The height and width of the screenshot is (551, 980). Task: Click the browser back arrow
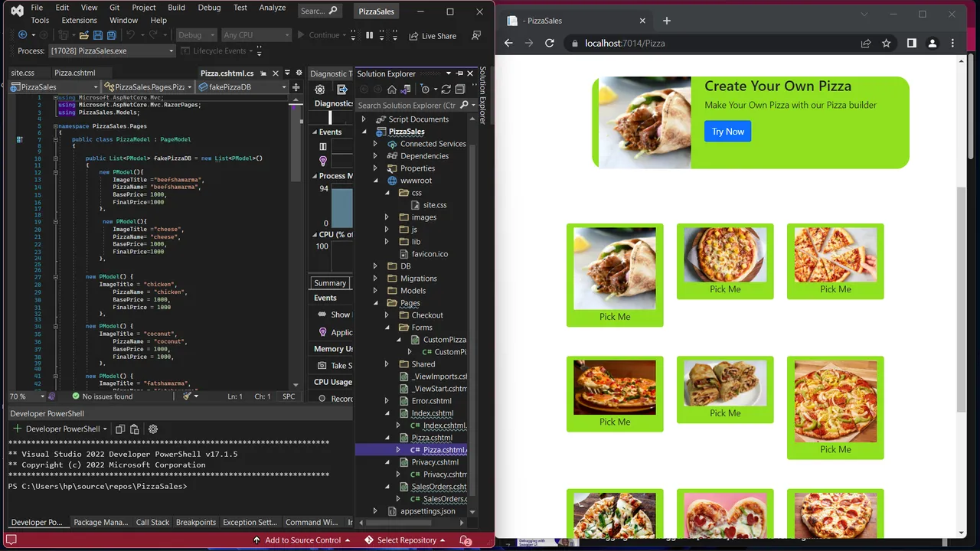coord(508,44)
